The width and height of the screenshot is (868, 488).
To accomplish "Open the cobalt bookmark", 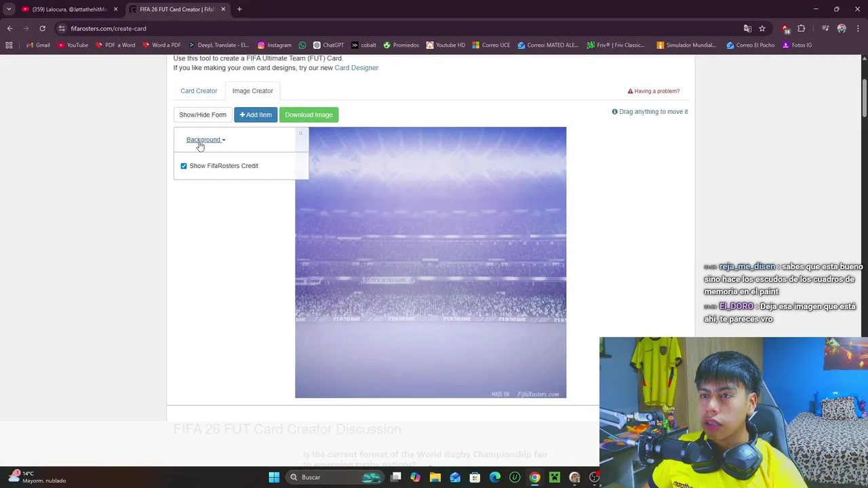I will click(363, 45).
